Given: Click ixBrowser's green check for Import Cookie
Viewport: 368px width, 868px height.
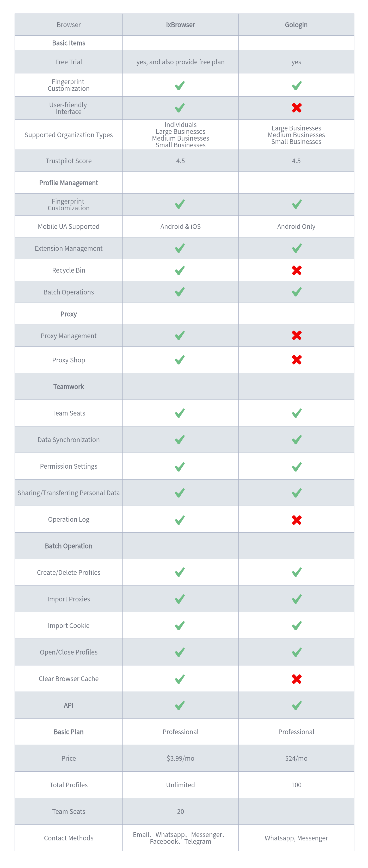Looking at the screenshot, I should (180, 626).
